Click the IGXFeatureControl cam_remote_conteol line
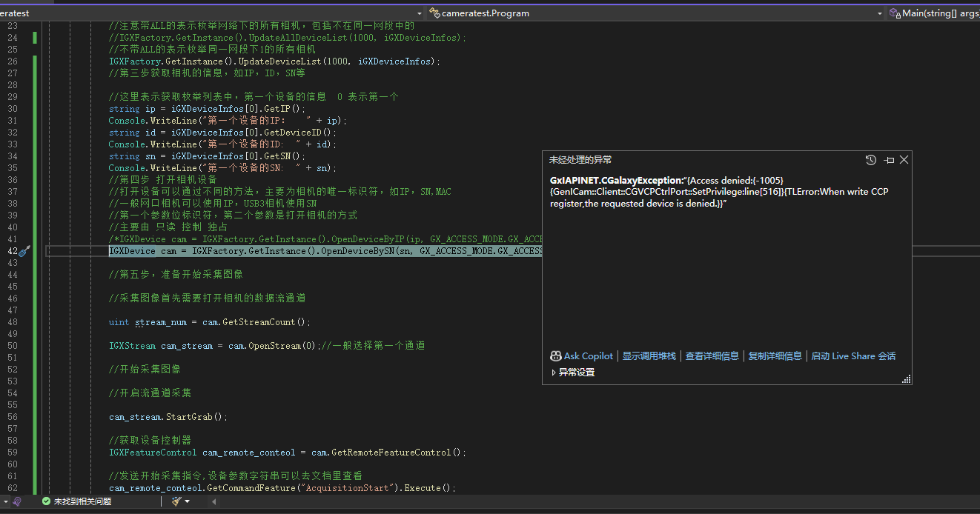Screen dimensions: 980x514 pos(288,453)
